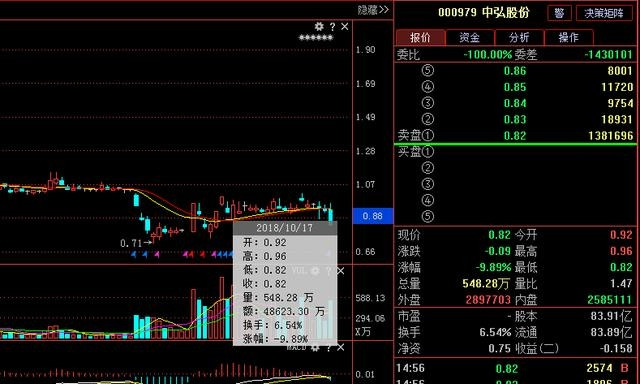The image size is (640, 384).
Task: Open VOL panel settings gear
Action: 316,271
